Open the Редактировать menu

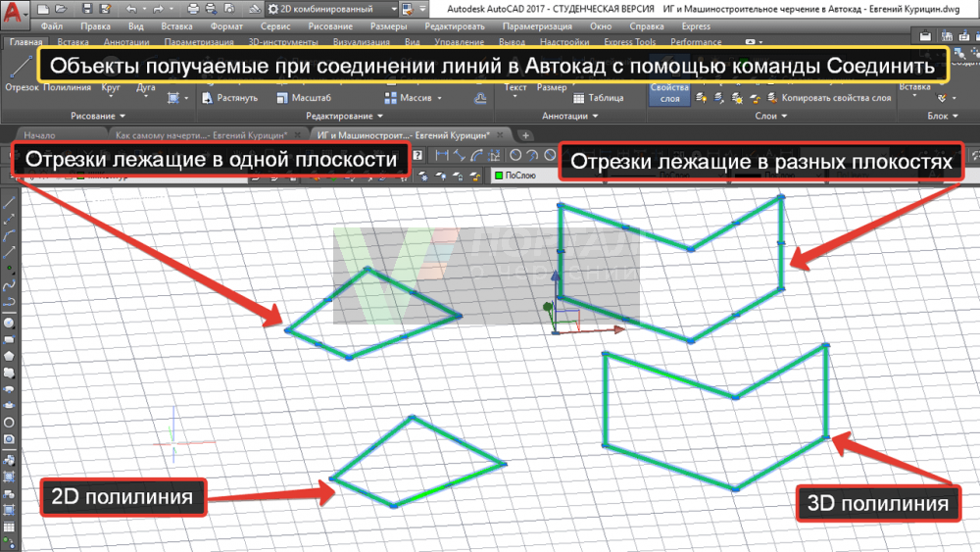[455, 26]
